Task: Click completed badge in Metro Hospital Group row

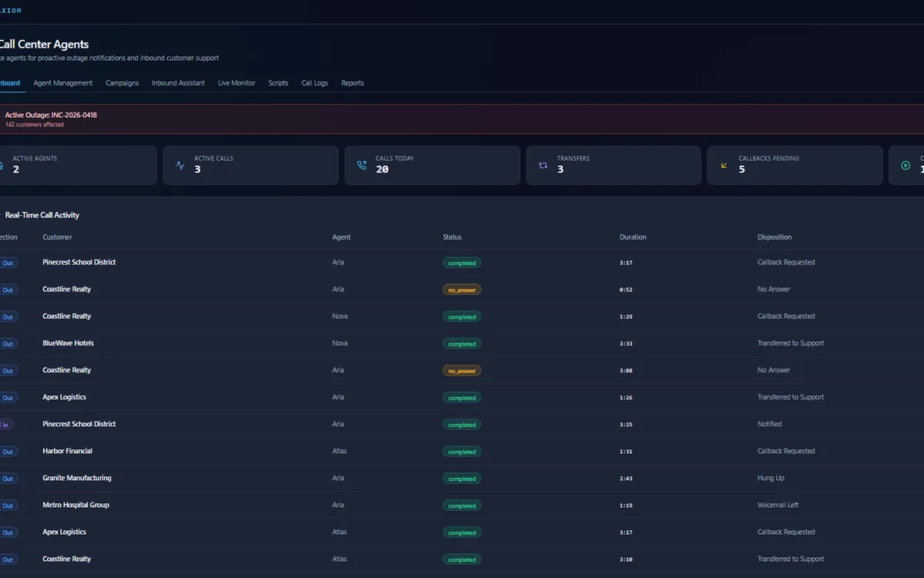Action: pos(462,506)
